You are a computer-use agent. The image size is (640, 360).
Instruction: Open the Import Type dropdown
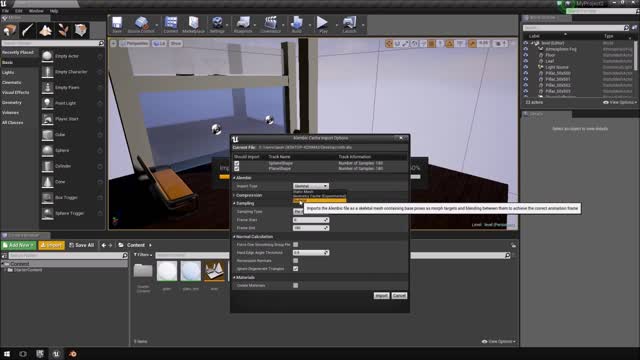click(311, 186)
